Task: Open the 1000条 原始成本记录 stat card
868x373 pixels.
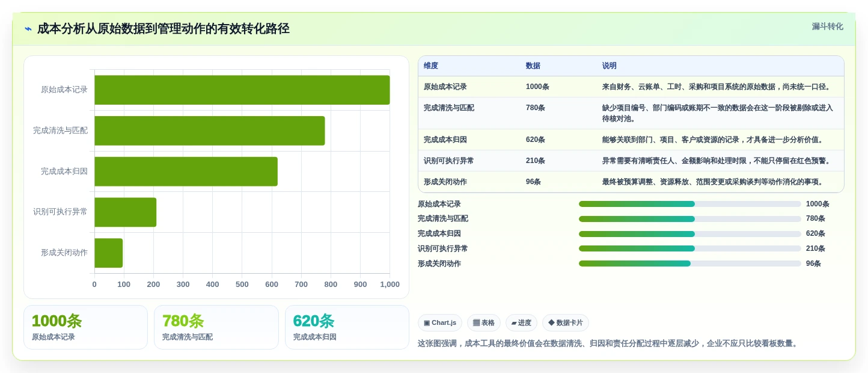Action: (x=85, y=327)
